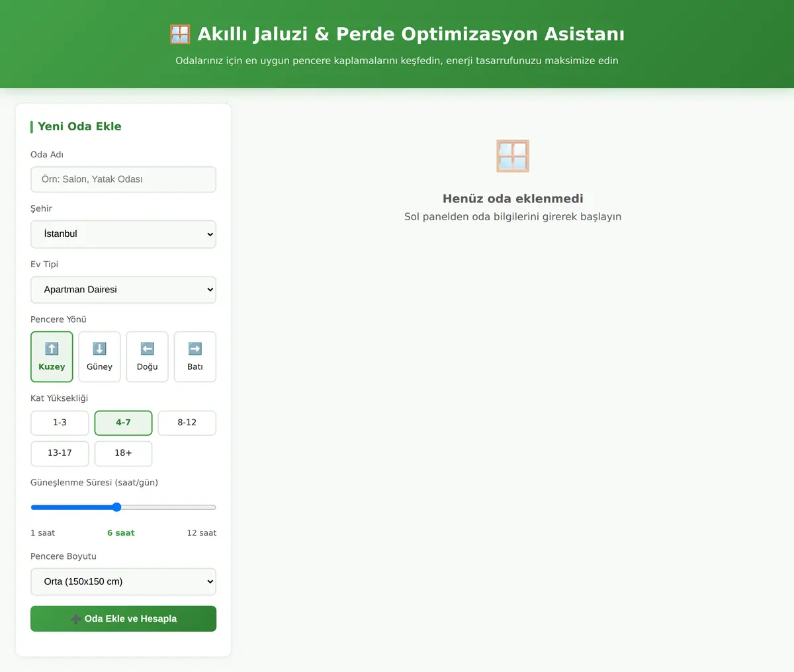The height and width of the screenshot is (672, 794).
Task: Click the 'Pencere Yönü' label
Action: (x=58, y=319)
